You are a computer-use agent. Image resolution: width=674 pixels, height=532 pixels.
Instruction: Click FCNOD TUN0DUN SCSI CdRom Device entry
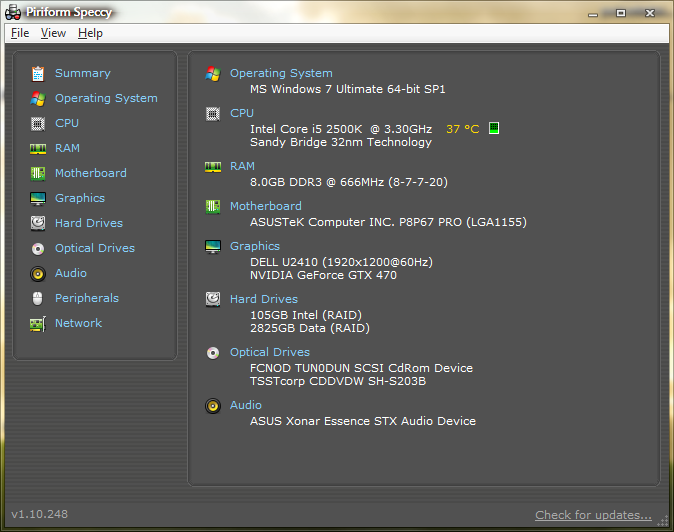(362, 368)
